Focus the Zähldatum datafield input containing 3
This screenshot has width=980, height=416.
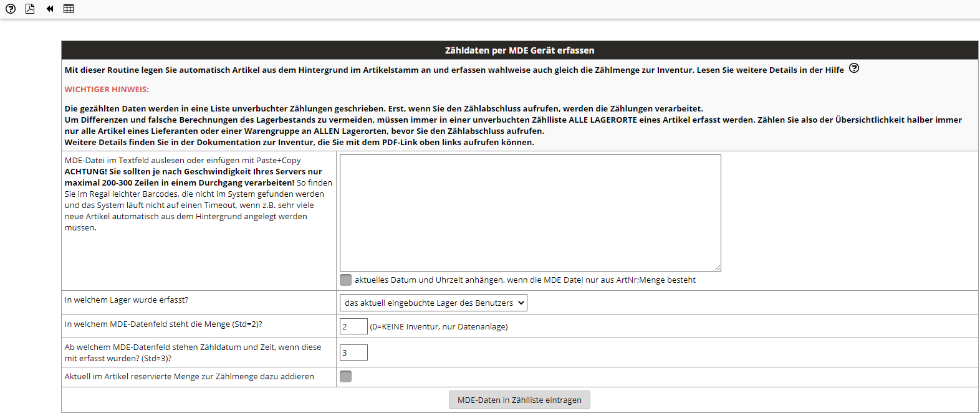pyautogui.click(x=353, y=353)
